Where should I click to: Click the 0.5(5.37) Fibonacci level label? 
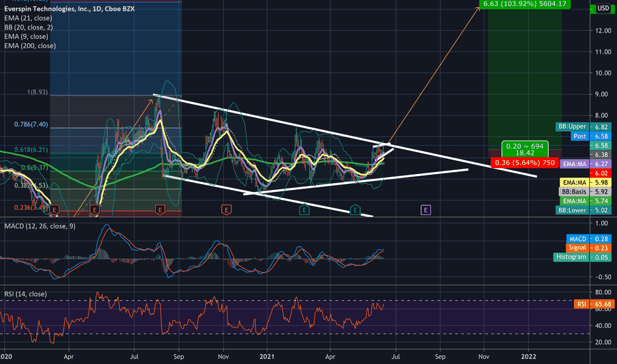pyautogui.click(x=34, y=167)
